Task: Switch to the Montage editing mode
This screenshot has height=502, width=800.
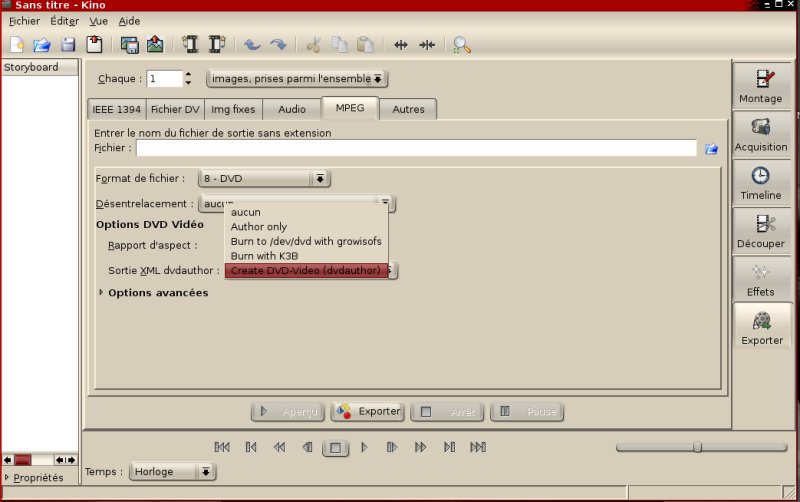Action: coord(761,86)
